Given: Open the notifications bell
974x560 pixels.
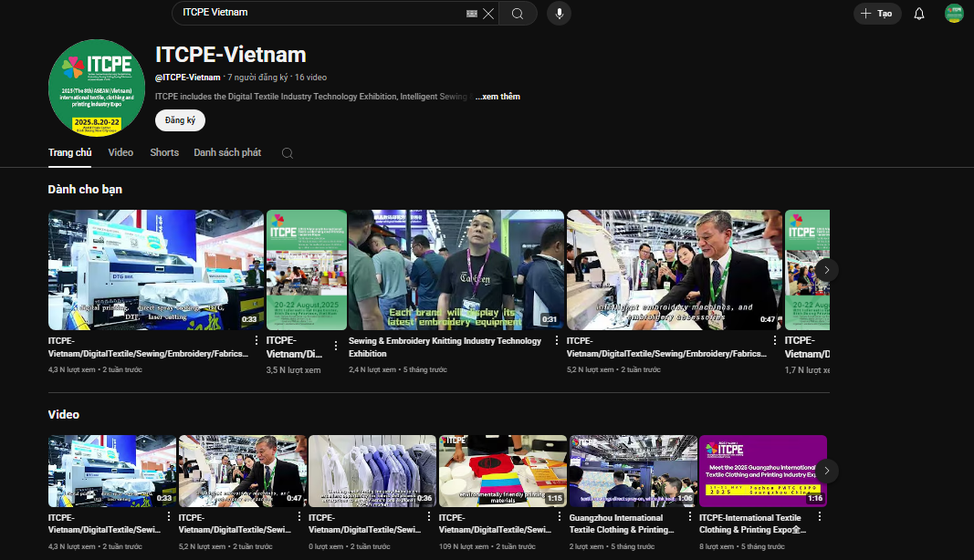Looking at the screenshot, I should (x=919, y=14).
